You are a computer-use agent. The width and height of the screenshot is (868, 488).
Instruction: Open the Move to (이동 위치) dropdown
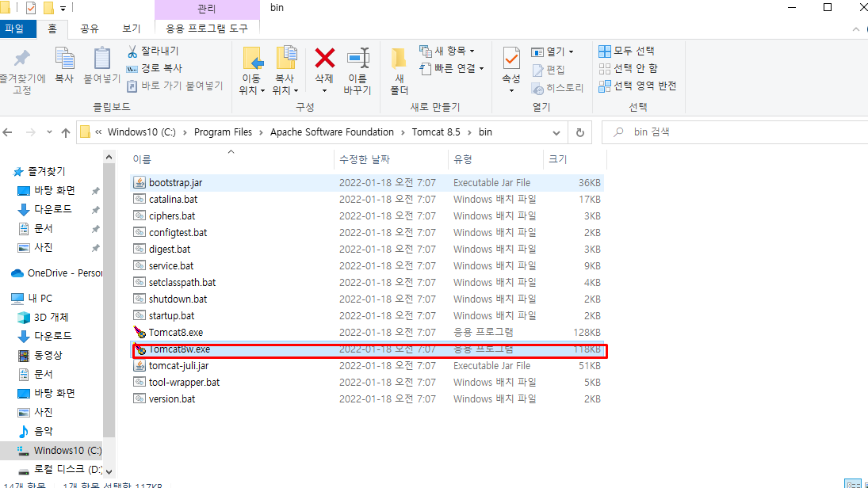(x=252, y=85)
